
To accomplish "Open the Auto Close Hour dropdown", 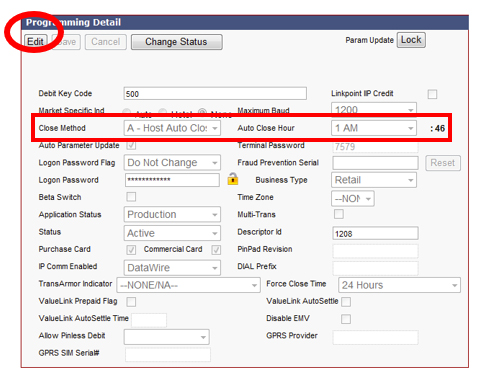I will tap(374, 128).
